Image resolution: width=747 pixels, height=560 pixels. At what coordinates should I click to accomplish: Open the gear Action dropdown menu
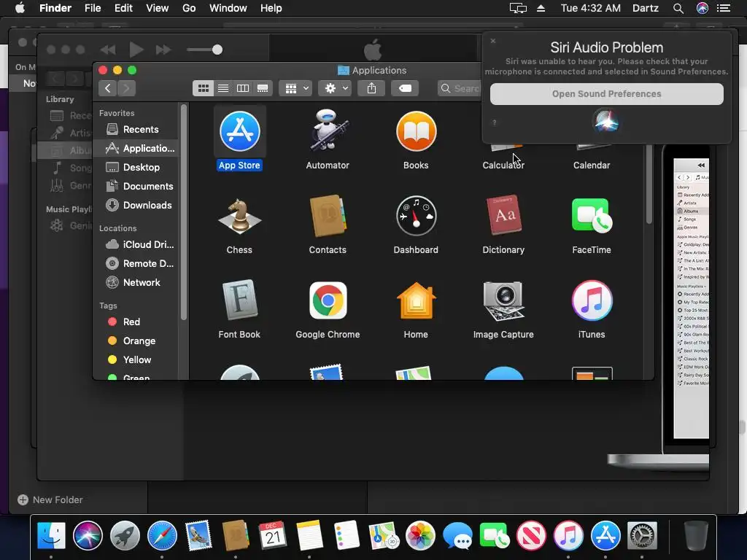click(x=336, y=88)
